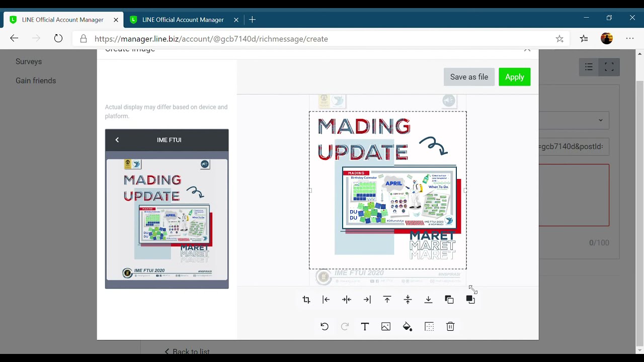Align selected object to top edge
This screenshot has height=362, width=644.
387,300
